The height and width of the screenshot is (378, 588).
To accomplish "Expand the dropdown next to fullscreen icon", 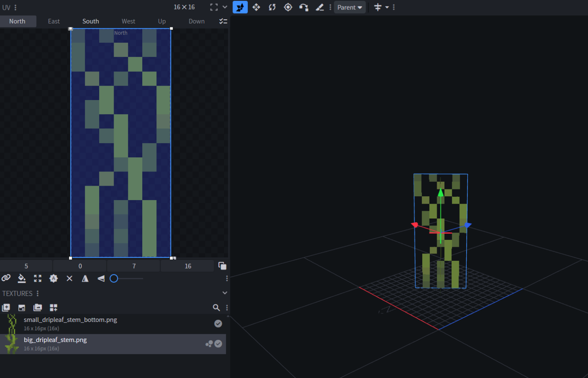I will pyautogui.click(x=225, y=7).
